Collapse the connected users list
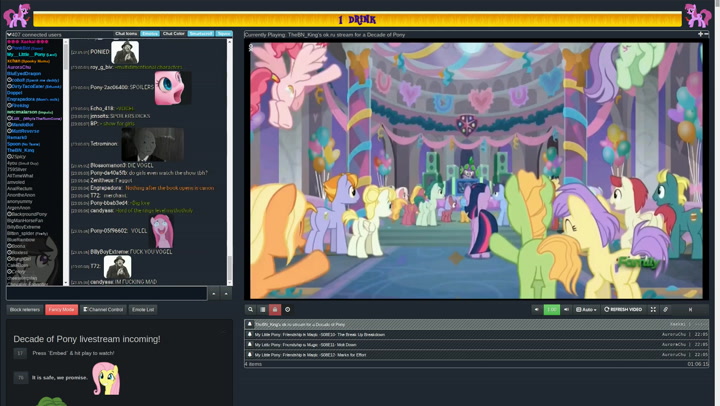The width and height of the screenshot is (720, 406). tap(9, 34)
